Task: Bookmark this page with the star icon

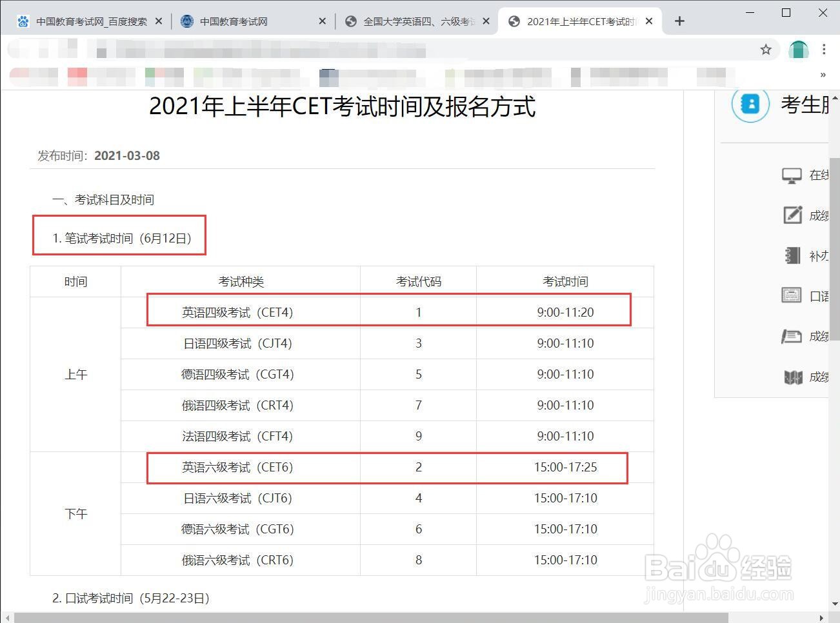Action: click(766, 50)
